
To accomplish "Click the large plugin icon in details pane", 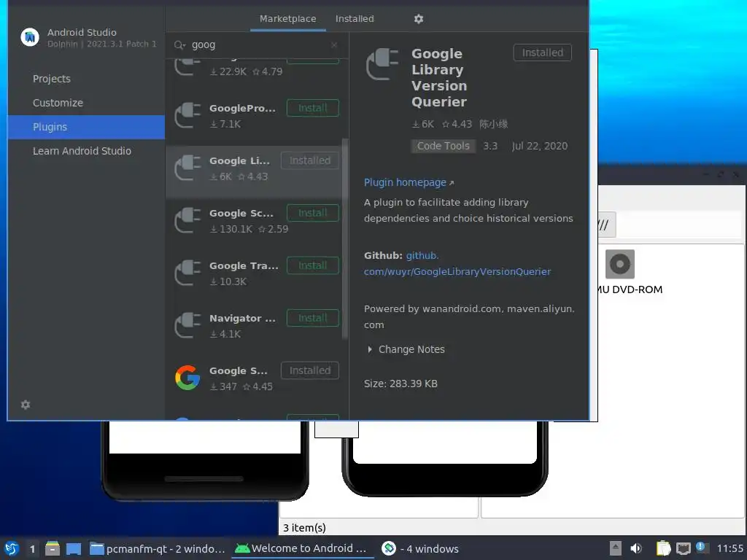I will pos(382,64).
